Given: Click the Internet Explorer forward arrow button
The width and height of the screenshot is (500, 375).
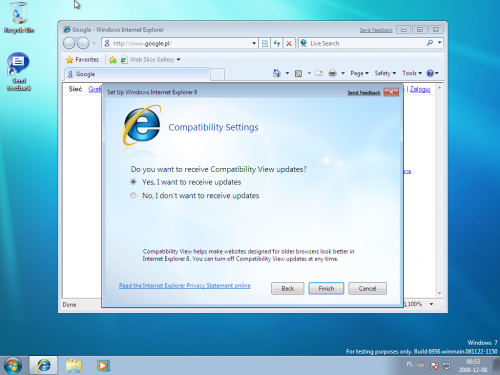Looking at the screenshot, I should point(83,43).
